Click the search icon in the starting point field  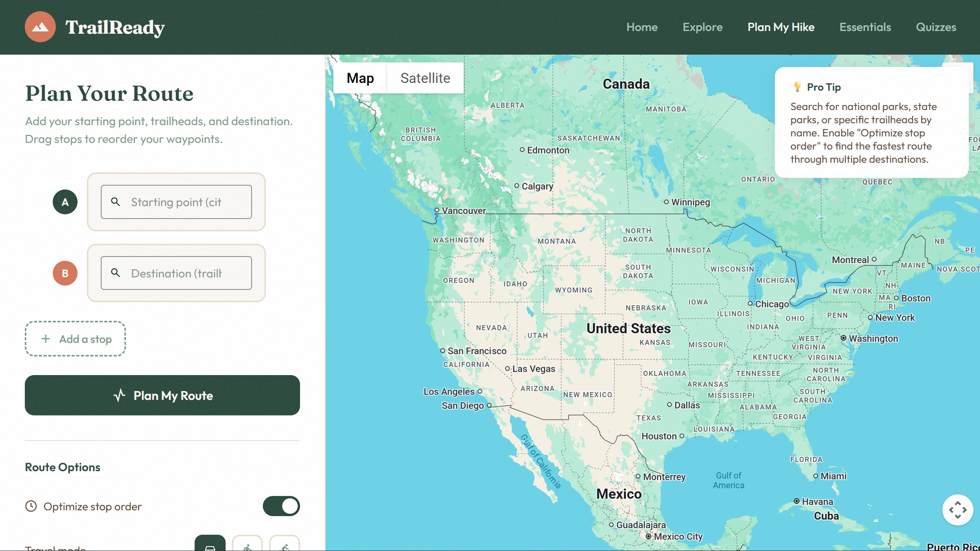click(116, 202)
